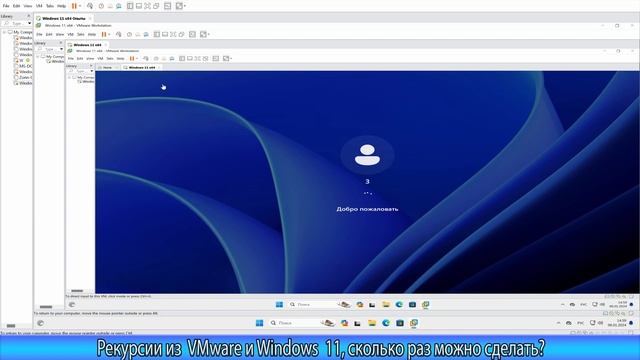The height and width of the screenshot is (360, 640).
Task: Close the middle window Library panel
Action: coord(61,43)
